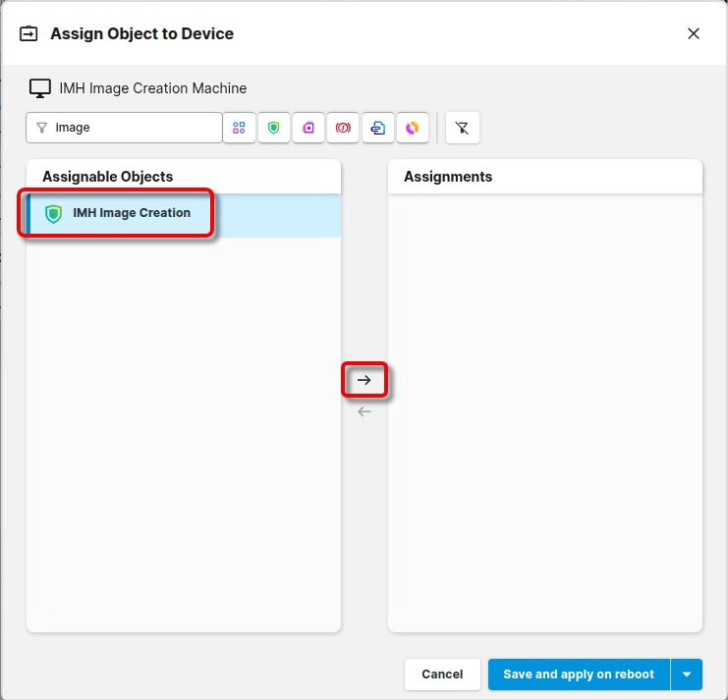The width and height of the screenshot is (728, 700).
Task: Open the dropdown arrow beside Save button
Action: [x=687, y=674]
